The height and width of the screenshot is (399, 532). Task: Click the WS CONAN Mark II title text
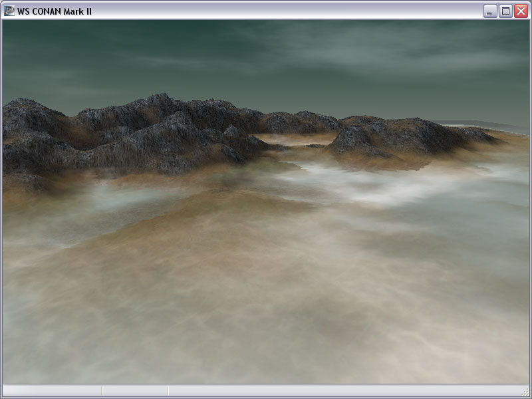click(55, 11)
